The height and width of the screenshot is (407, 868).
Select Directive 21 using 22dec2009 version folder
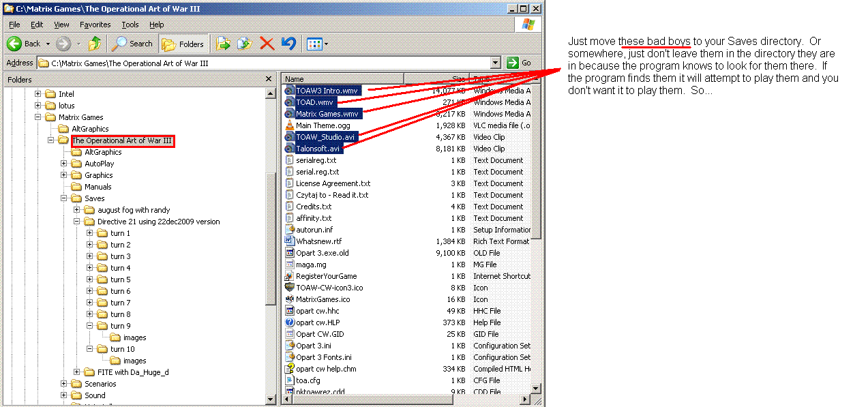pyautogui.click(x=158, y=222)
